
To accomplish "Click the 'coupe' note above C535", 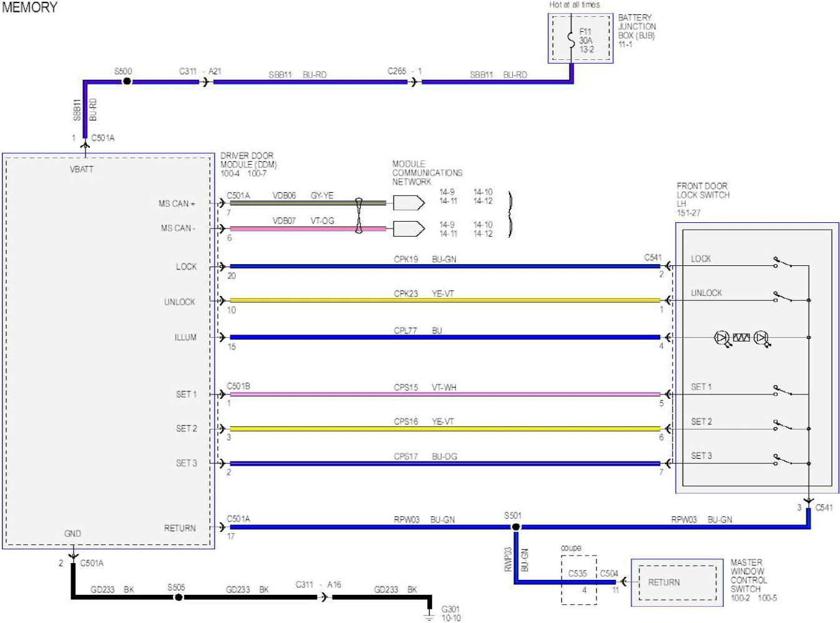I will click(x=571, y=548).
